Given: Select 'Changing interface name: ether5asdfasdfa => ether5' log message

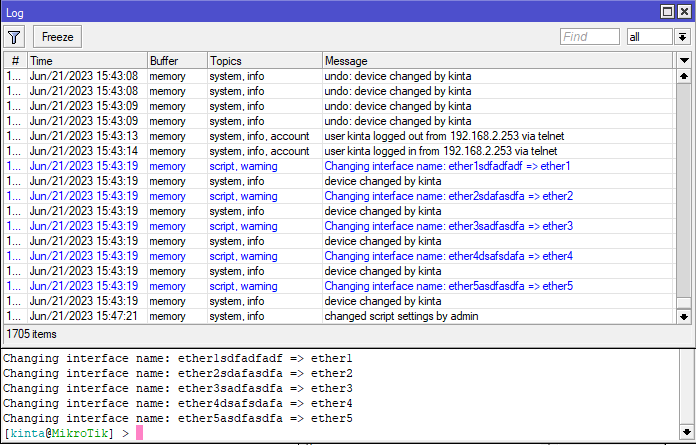Looking at the screenshot, I should click(448, 286).
